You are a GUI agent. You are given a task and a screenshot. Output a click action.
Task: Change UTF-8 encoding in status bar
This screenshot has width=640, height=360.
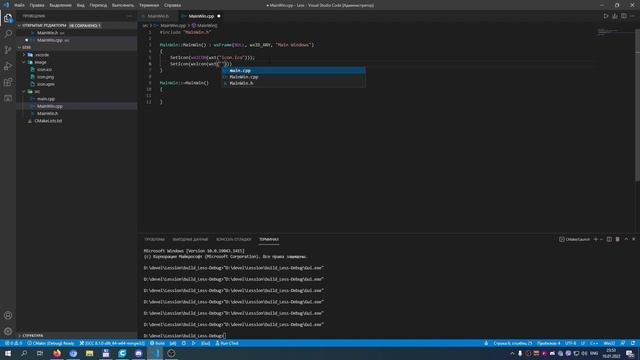pyautogui.click(x=570, y=343)
